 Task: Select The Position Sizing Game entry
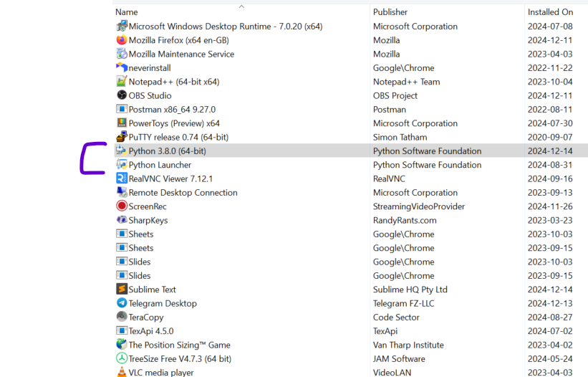179,345
